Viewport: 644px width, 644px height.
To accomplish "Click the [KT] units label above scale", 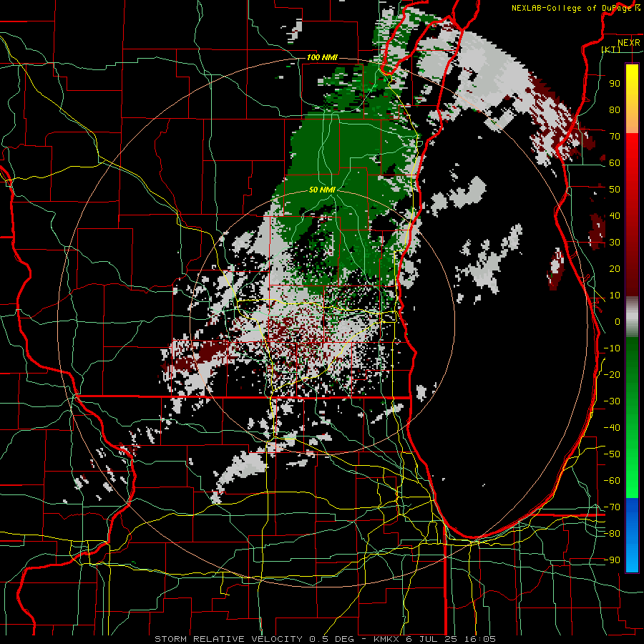I will pyautogui.click(x=611, y=49).
